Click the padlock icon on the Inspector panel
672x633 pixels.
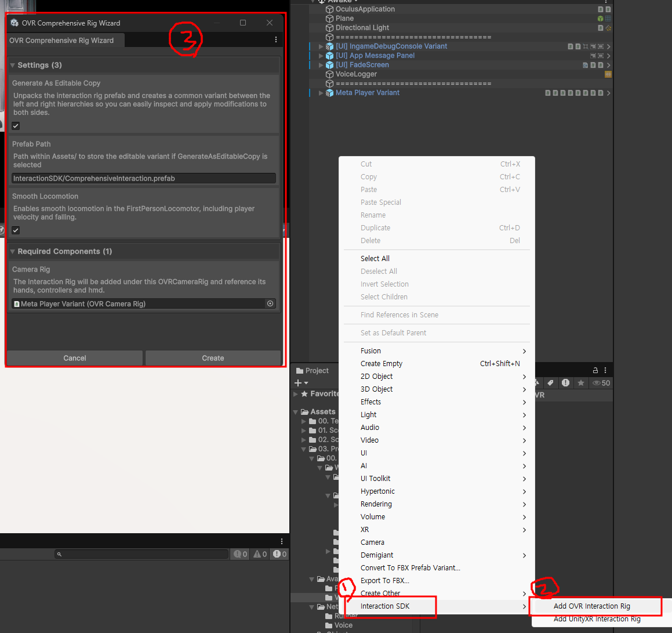coord(595,370)
